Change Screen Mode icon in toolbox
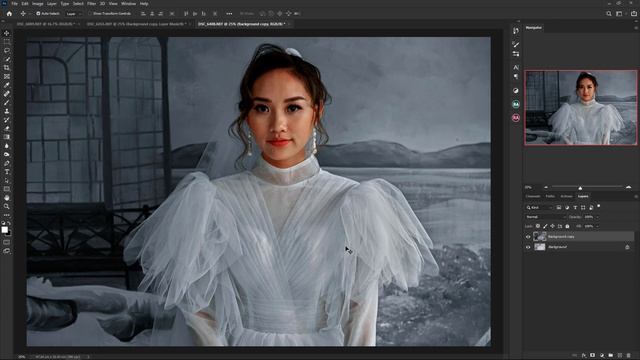640x360 pixels. [7, 251]
